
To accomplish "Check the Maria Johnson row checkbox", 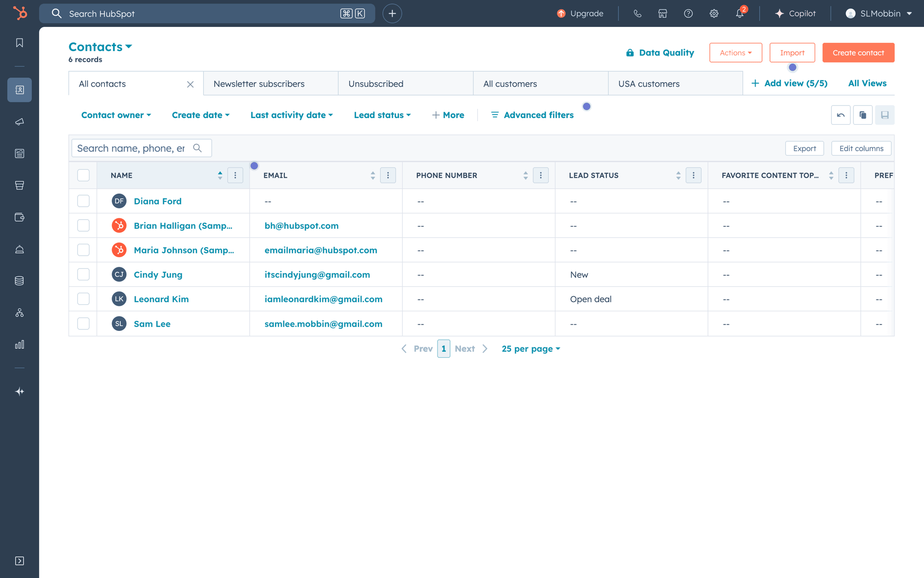I will pos(83,250).
